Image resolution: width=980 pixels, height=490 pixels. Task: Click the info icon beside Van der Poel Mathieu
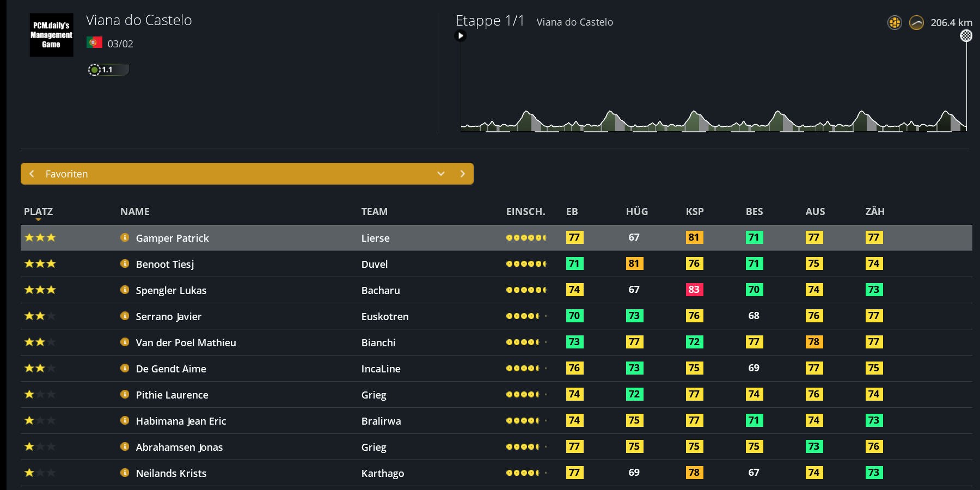click(125, 342)
